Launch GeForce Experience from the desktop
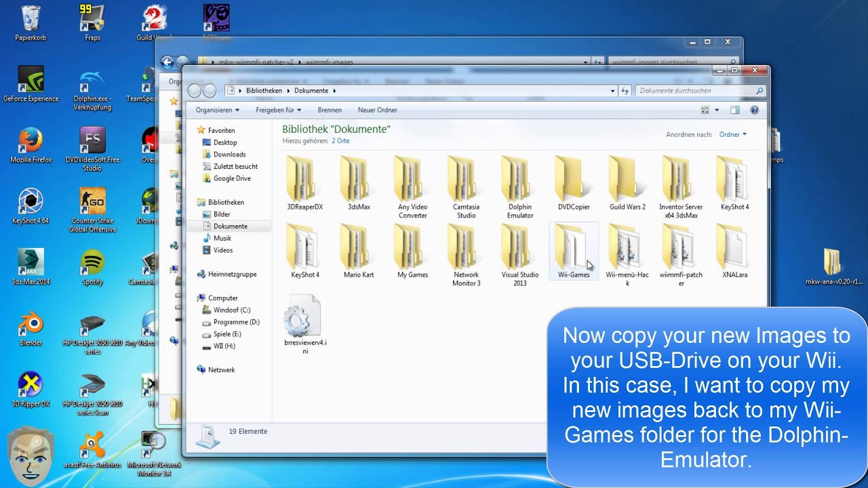Image resolution: width=868 pixels, height=488 pixels. click(31, 84)
